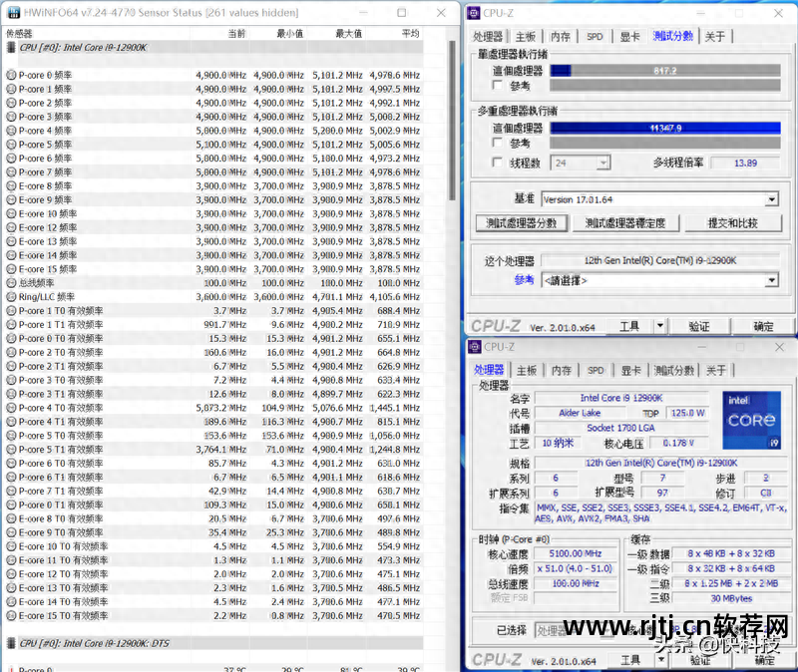The width and height of the screenshot is (798, 672).
Task: Click the clock icon beside E-core 8 频率
Action: click(x=11, y=185)
